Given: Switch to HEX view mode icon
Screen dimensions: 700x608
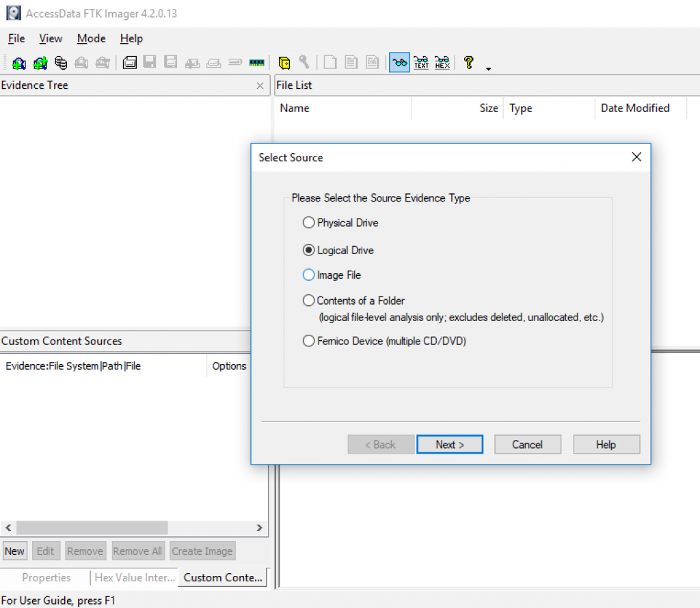Looking at the screenshot, I should click(442, 63).
